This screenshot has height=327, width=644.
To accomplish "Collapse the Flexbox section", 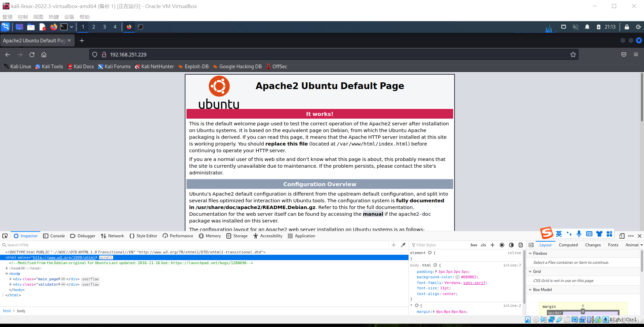I will click(x=530, y=253).
